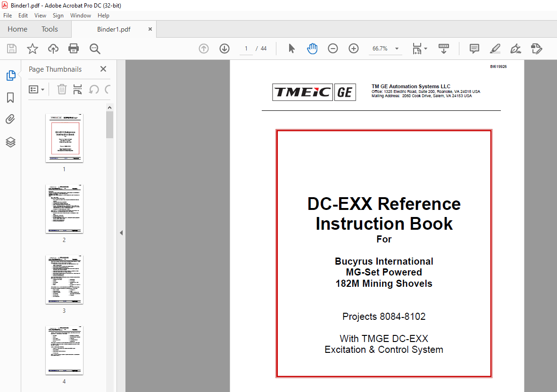Add a sticky note comment
The image size is (557, 392).
point(474,49)
